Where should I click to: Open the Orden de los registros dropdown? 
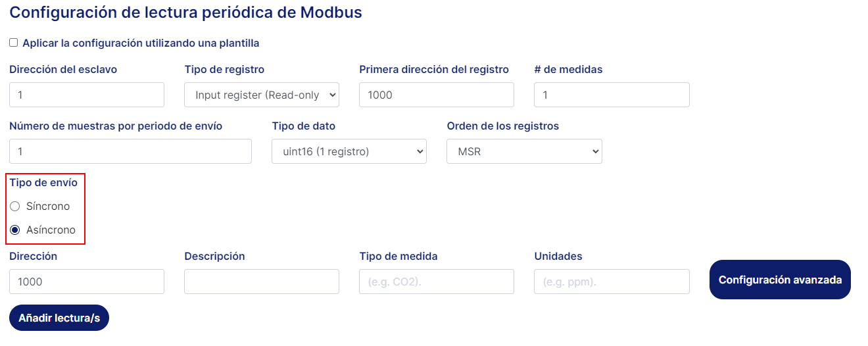[x=523, y=151]
